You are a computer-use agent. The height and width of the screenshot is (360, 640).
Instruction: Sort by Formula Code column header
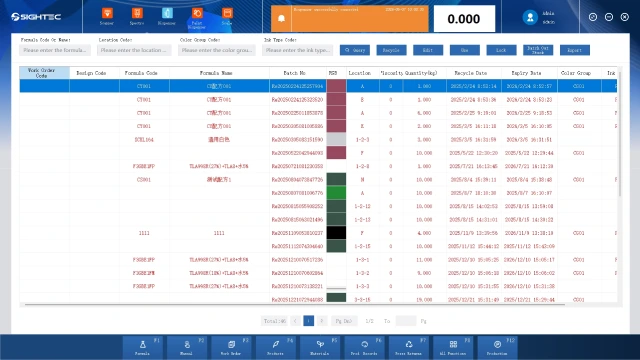point(144,73)
